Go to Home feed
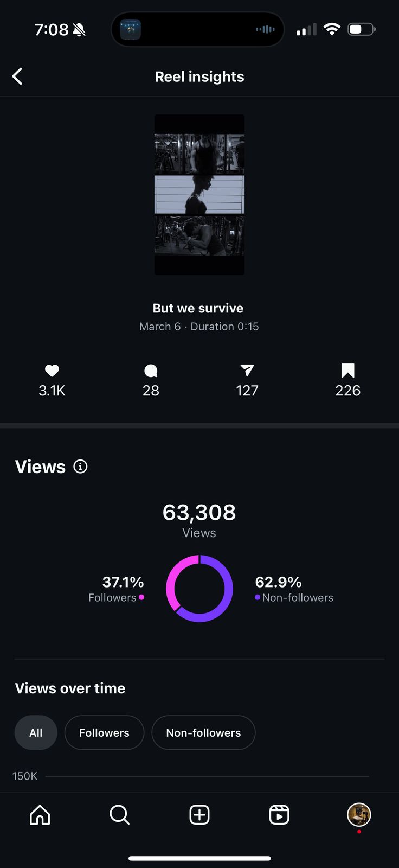 tap(40, 814)
